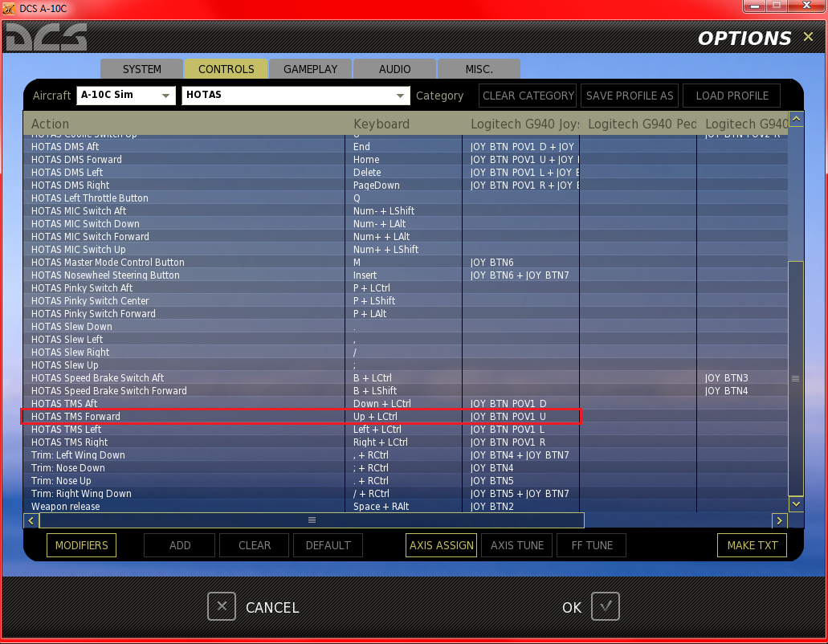
Task: Click the CANCEL label
Action: pos(272,608)
